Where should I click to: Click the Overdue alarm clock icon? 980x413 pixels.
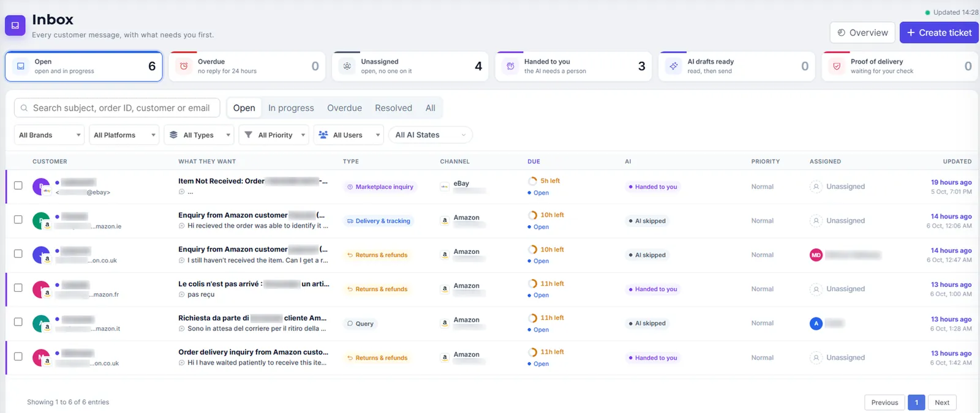pyautogui.click(x=184, y=66)
